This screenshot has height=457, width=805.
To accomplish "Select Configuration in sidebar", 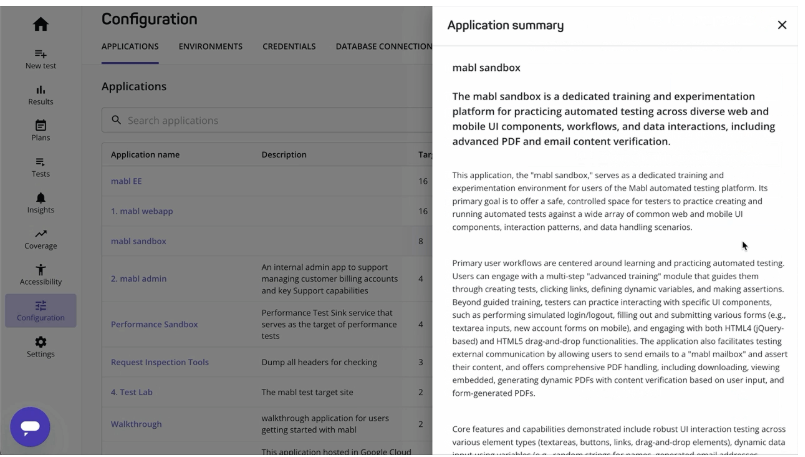I will point(41,311).
